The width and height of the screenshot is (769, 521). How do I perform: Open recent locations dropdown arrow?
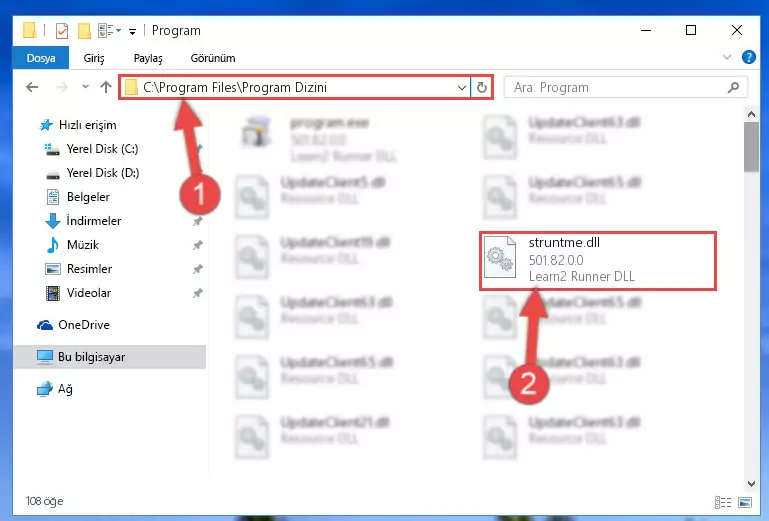[85, 87]
